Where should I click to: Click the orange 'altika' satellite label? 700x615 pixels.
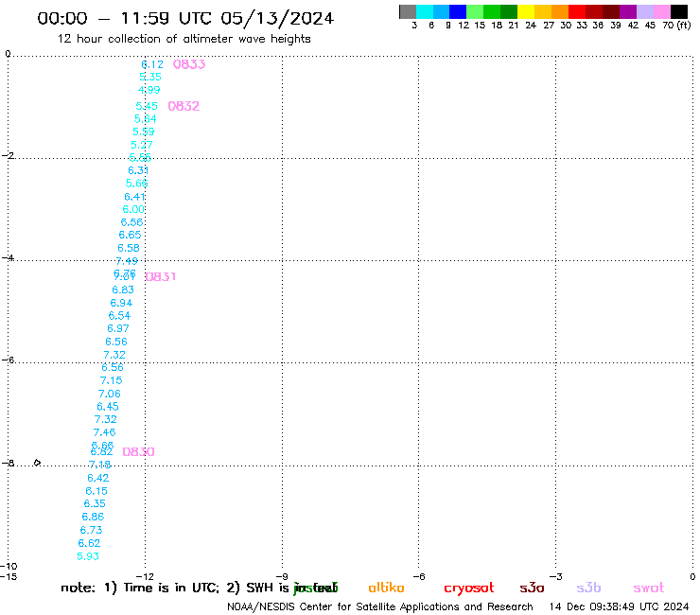[386, 588]
